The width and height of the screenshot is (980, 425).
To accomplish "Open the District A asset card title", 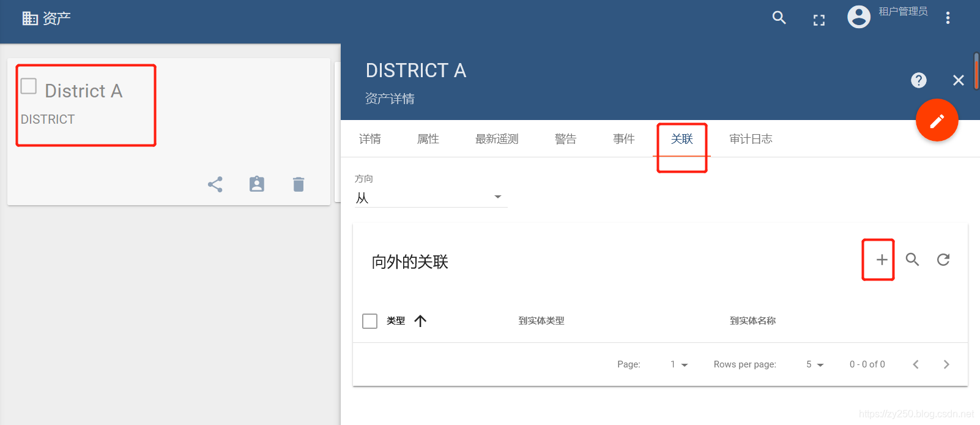I will (84, 91).
